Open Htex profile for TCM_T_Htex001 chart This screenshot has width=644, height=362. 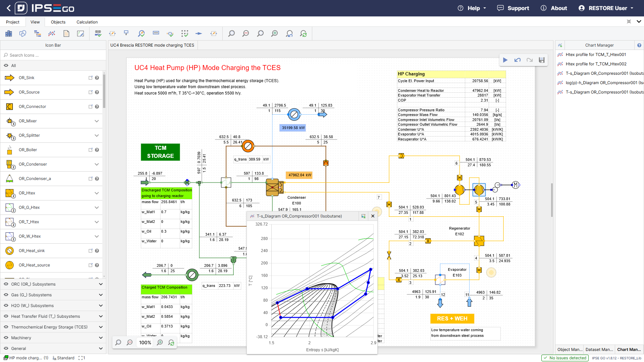pyautogui.click(x=596, y=55)
